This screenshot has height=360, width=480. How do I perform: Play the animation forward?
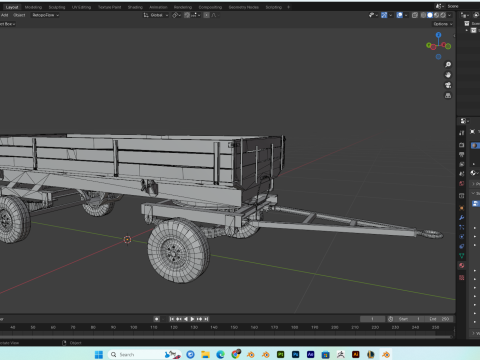[x=192, y=319]
